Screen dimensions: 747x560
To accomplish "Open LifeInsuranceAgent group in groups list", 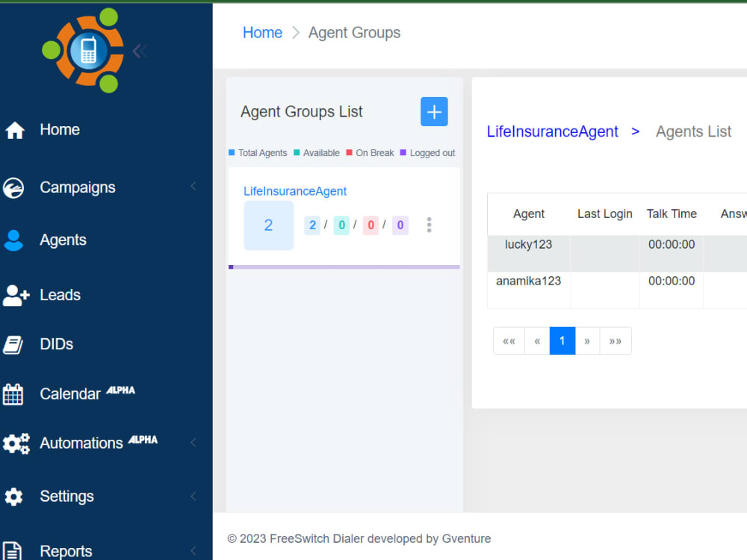I will coord(295,191).
